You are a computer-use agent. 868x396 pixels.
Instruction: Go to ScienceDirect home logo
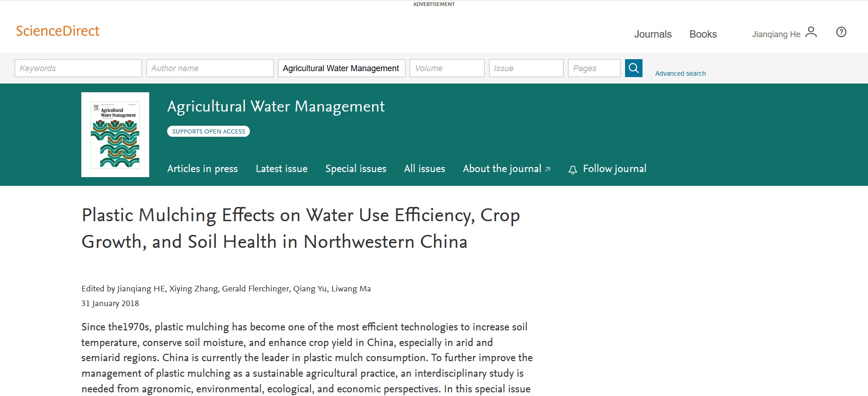[x=58, y=31]
